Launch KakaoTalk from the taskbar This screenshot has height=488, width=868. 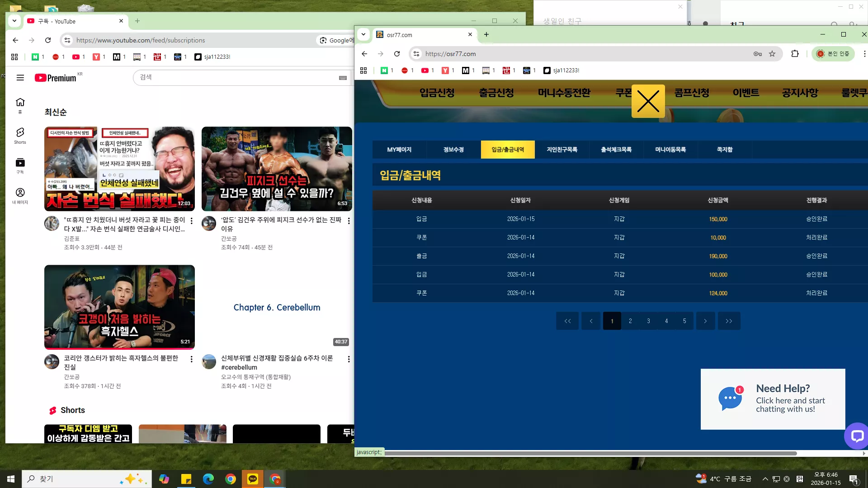point(253,479)
